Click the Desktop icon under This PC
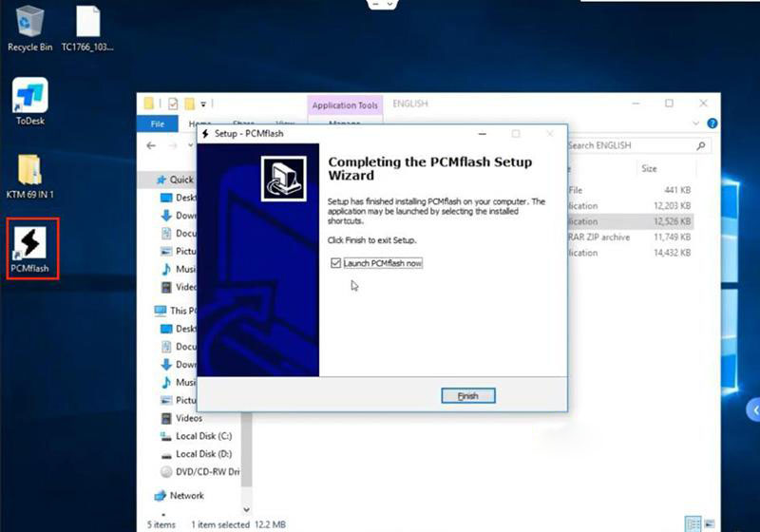 click(x=166, y=329)
